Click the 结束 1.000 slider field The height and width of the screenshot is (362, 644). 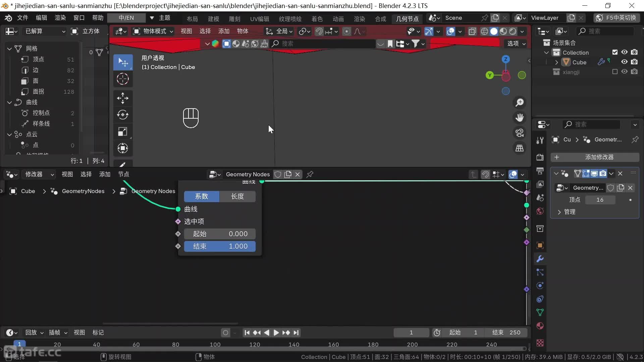(220, 246)
